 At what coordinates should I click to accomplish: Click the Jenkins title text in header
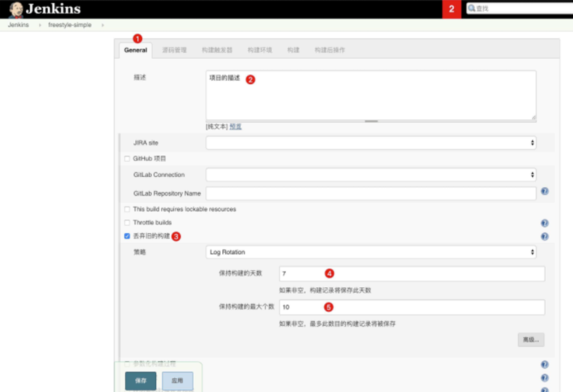click(53, 9)
